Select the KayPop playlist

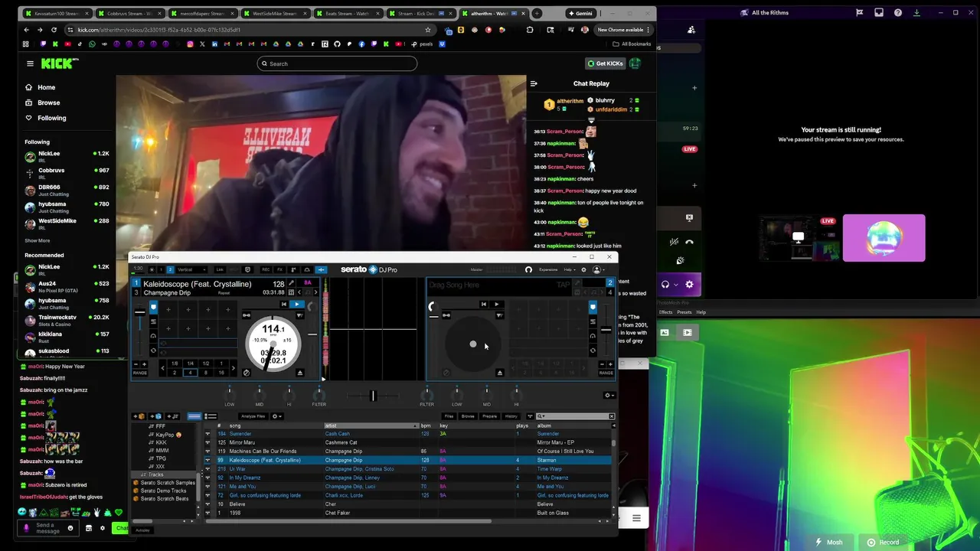tap(168, 435)
